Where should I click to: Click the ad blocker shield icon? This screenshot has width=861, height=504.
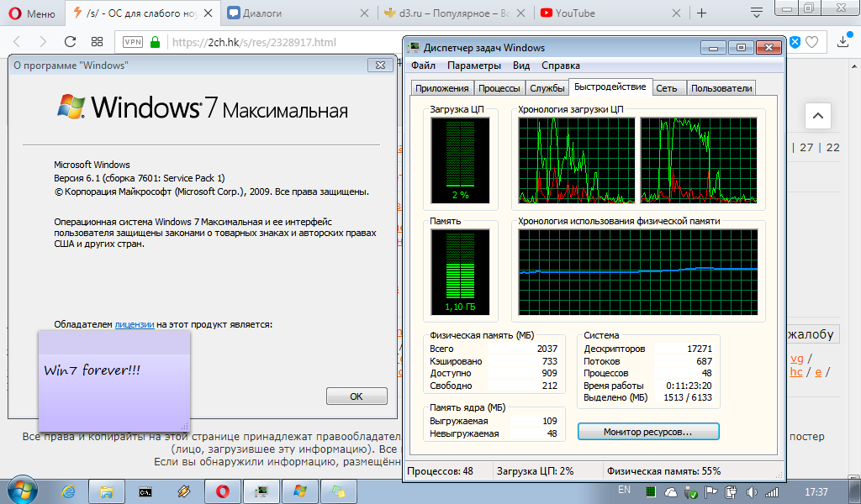point(795,42)
